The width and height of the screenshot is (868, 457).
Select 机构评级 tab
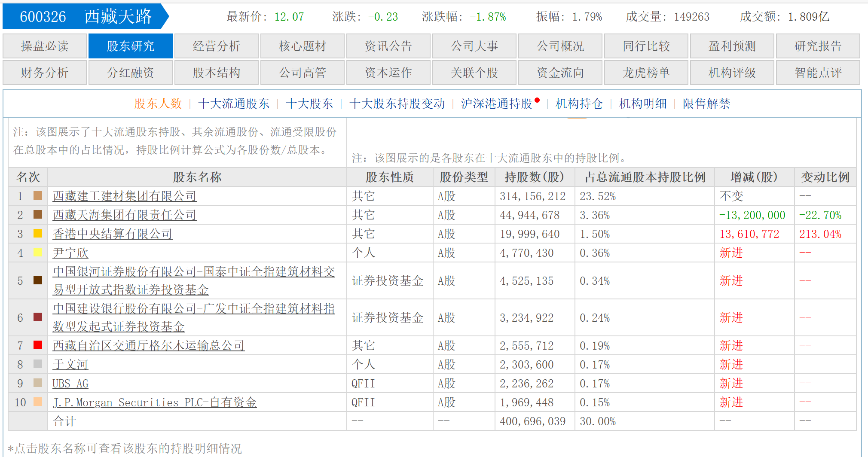(732, 73)
